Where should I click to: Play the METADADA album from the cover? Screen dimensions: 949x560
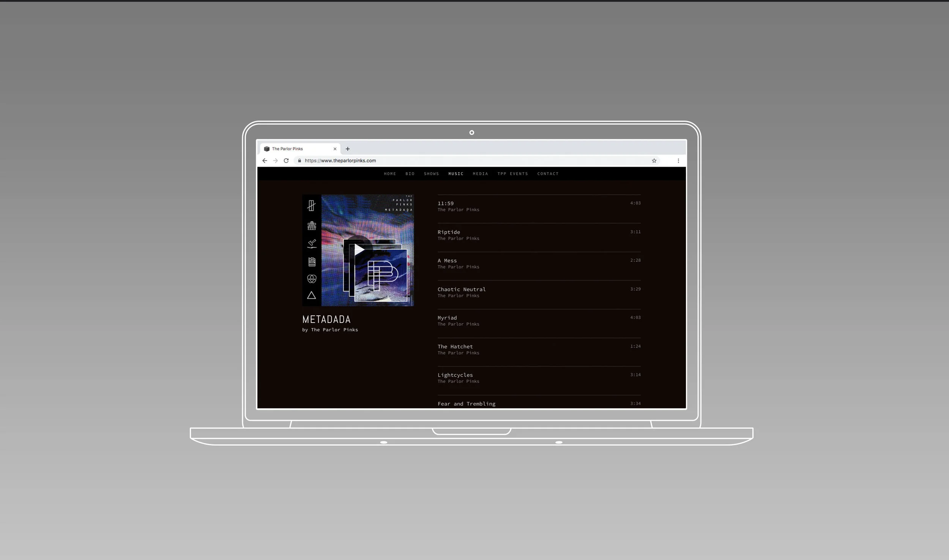(x=358, y=250)
